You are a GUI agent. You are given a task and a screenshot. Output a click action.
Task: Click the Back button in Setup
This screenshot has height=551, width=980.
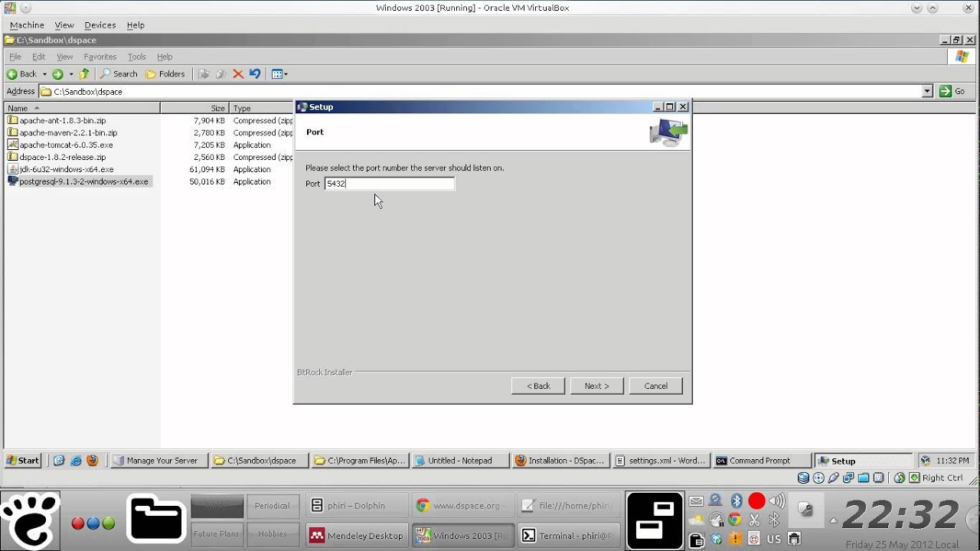point(538,386)
